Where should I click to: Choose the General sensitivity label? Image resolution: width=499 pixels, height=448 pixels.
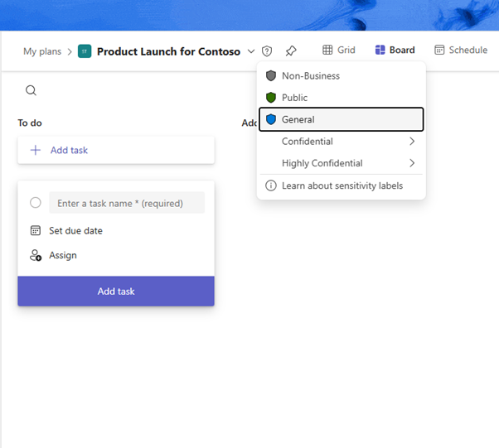342,119
